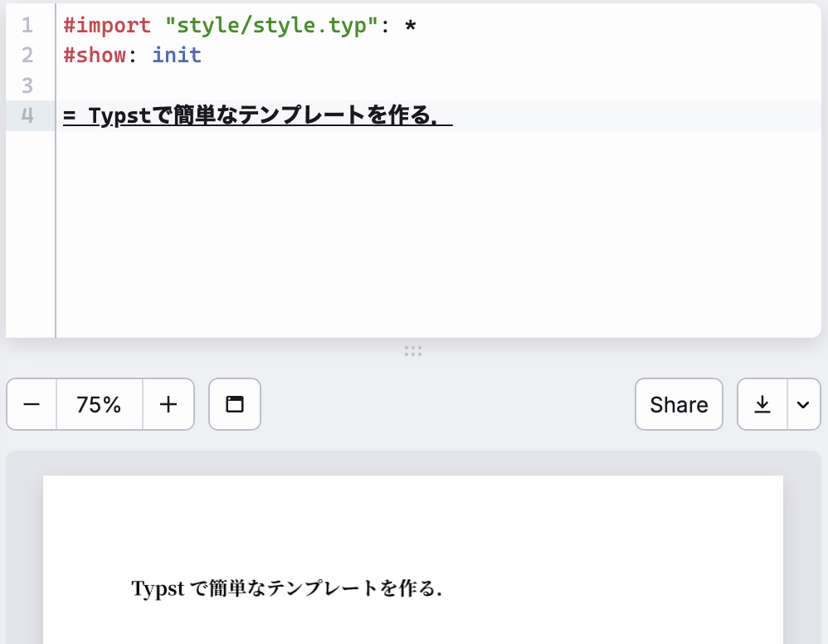Click the underlined heading text on line 4

tap(257, 116)
